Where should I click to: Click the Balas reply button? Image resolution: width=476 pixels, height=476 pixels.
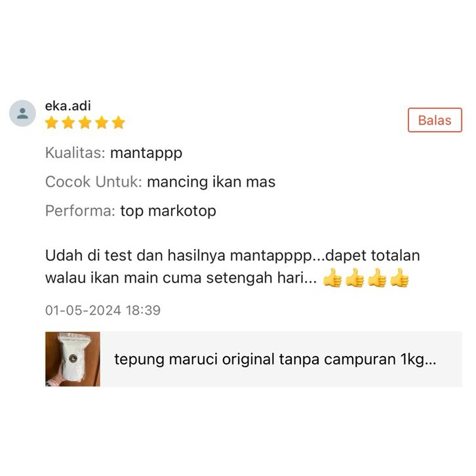pos(435,120)
